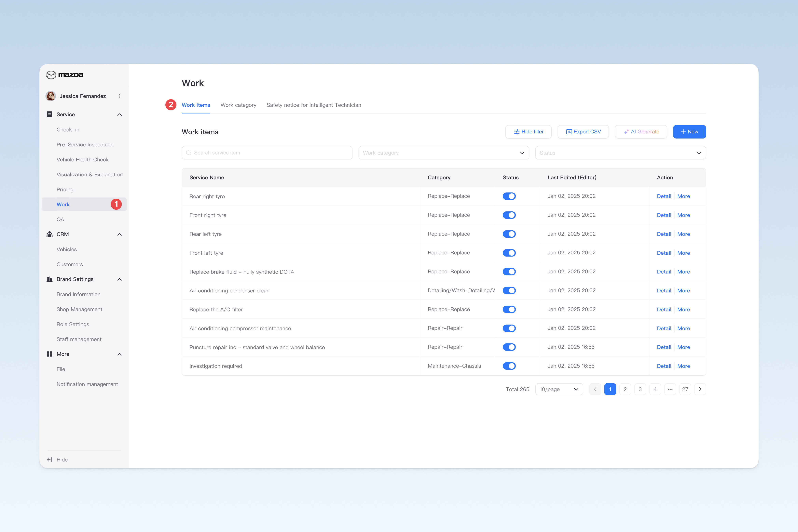Go to page 2 of results
Viewport: 798px width, 532px height.
625,389
